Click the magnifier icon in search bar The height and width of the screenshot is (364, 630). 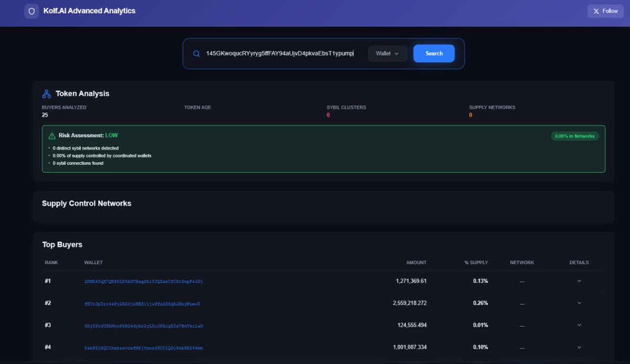[x=196, y=53]
